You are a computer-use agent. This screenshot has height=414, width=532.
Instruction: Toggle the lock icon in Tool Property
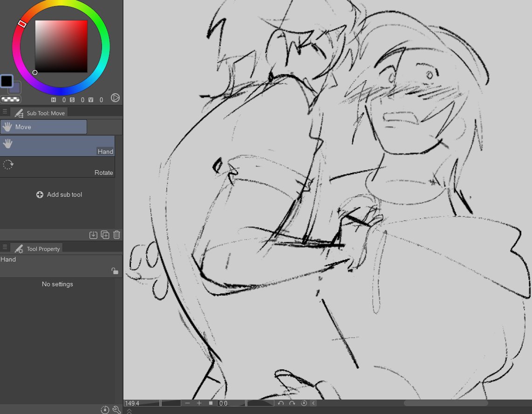(x=115, y=271)
